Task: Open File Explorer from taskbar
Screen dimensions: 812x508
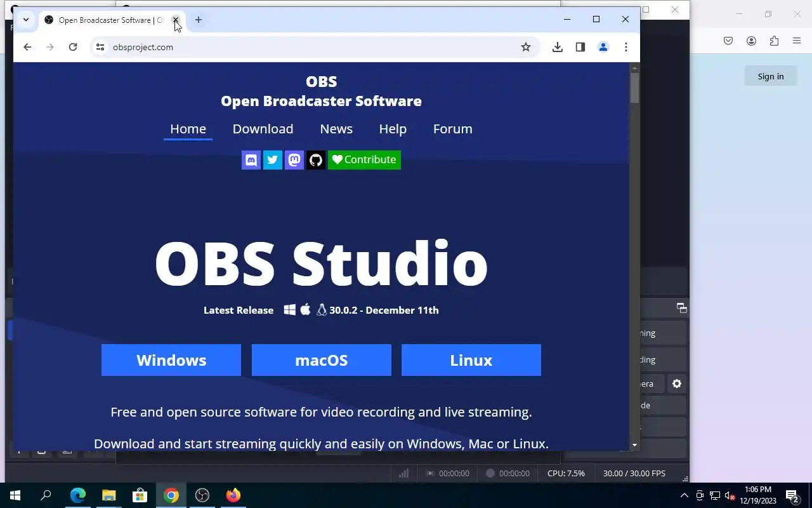Action: [109, 495]
